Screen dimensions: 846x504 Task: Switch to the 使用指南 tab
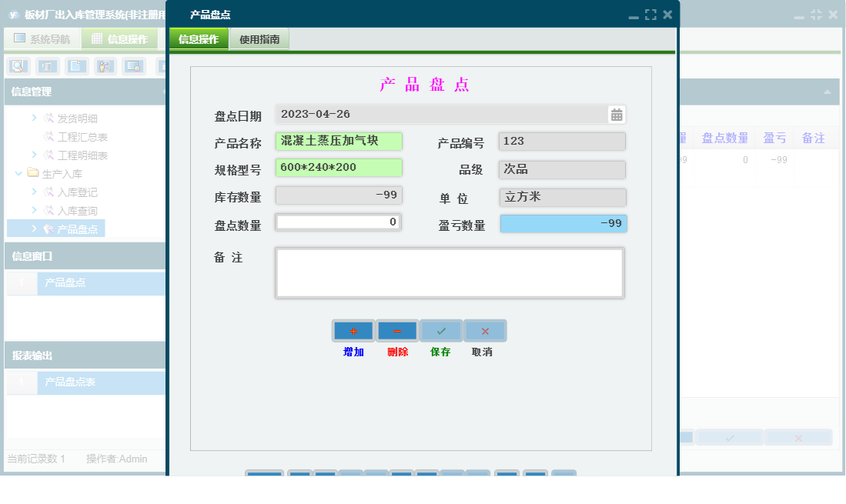click(259, 38)
